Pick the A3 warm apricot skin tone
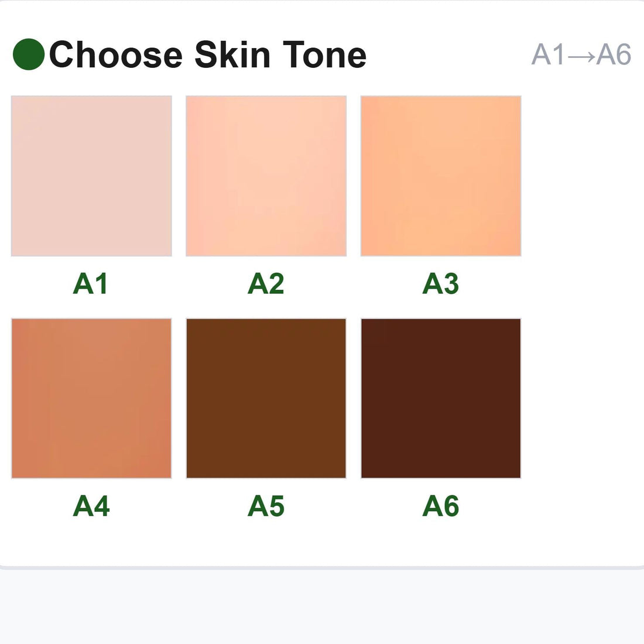This screenshot has height=644, width=644. point(441,176)
